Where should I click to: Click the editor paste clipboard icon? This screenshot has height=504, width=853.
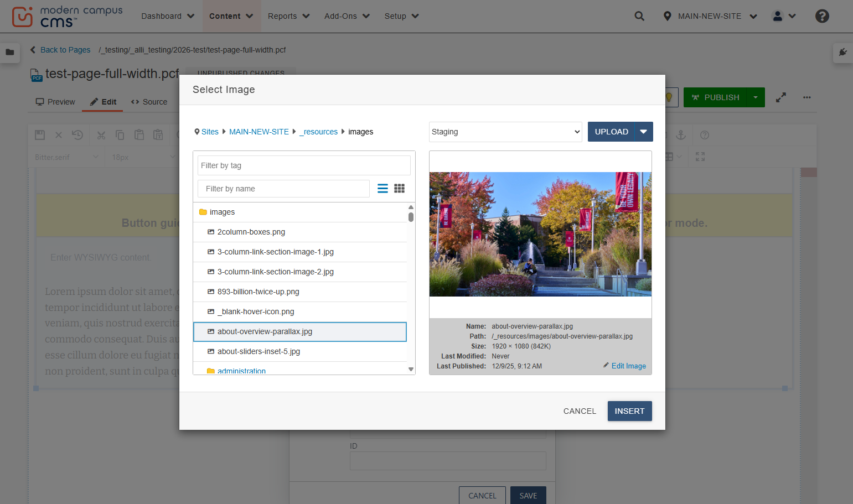(x=139, y=135)
